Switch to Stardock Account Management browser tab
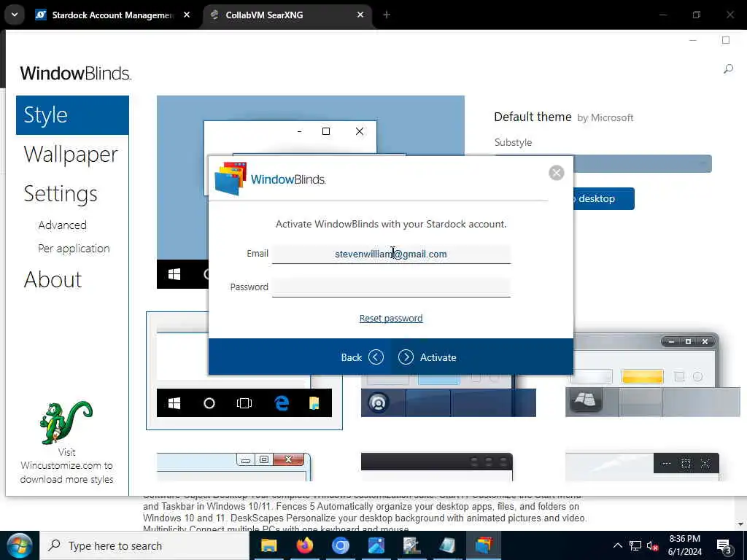 [113, 15]
